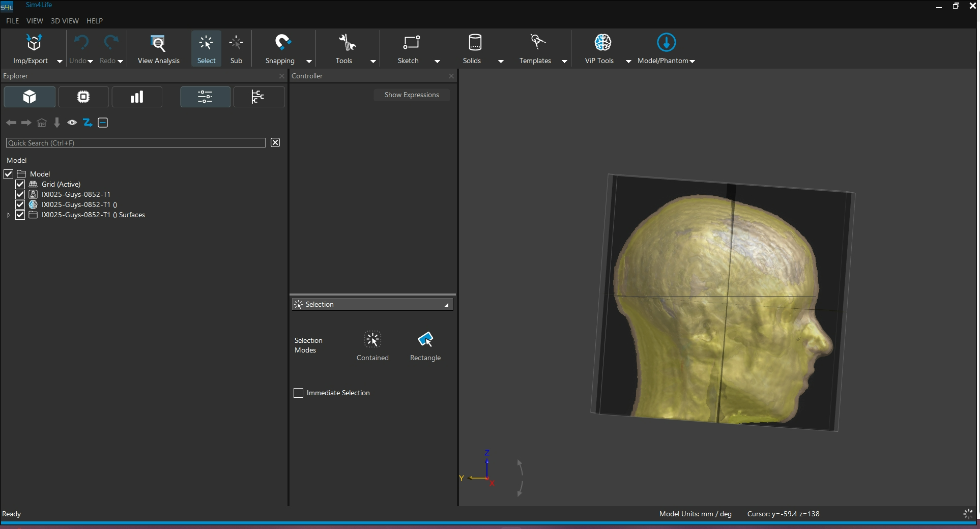Click the Model/Phantom download icon
980x529 pixels.
coord(666,43)
